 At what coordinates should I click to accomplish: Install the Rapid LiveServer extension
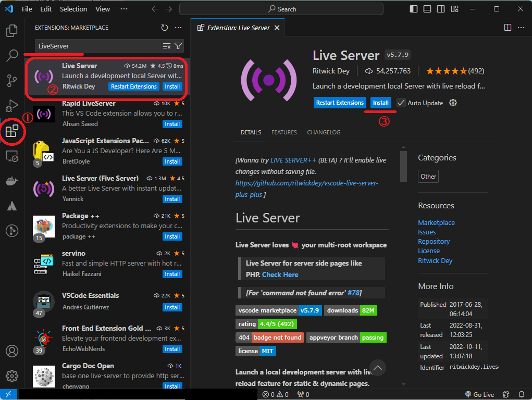172,124
